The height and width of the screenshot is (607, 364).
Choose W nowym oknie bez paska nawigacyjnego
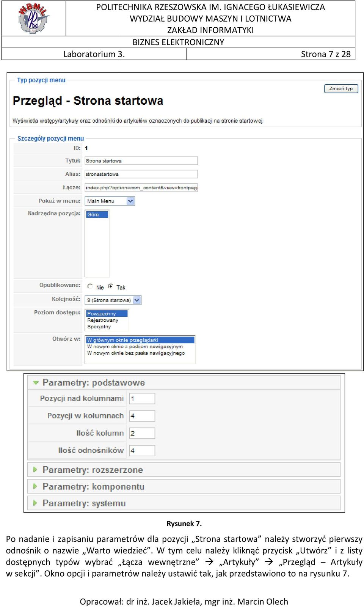click(x=136, y=353)
